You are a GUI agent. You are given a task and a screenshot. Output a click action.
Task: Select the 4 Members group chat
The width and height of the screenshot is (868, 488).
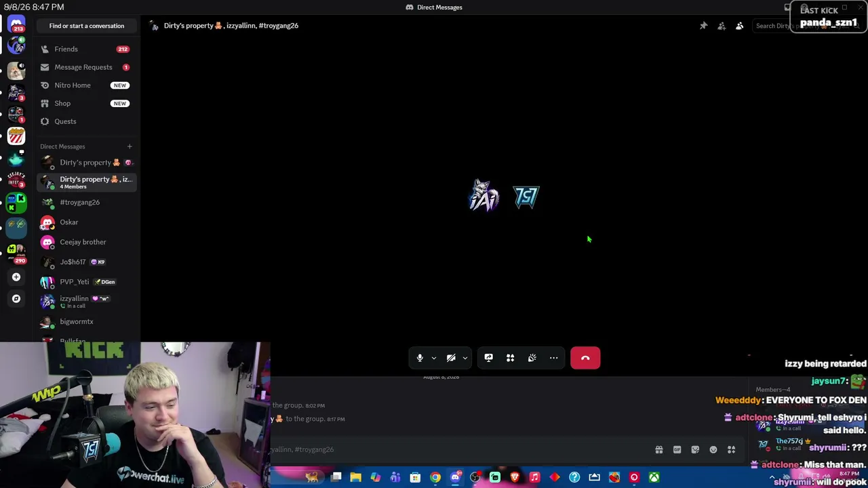click(x=87, y=182)
